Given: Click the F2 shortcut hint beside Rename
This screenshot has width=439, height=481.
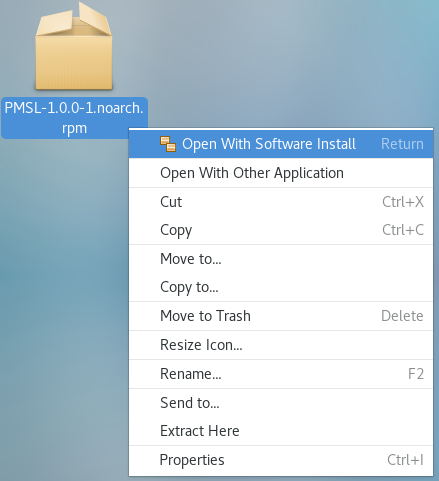Looking at the screenshot, I should click(416, 374).
